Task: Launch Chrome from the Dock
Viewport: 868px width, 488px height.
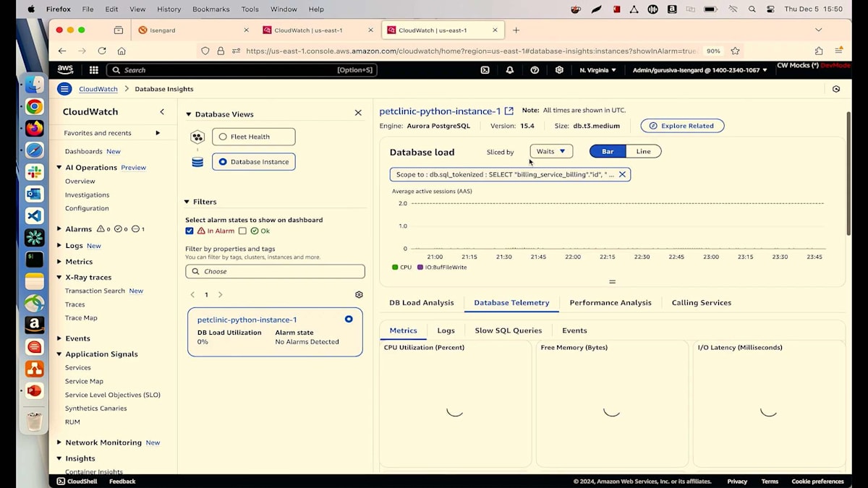Action: (x=34, y=107)
